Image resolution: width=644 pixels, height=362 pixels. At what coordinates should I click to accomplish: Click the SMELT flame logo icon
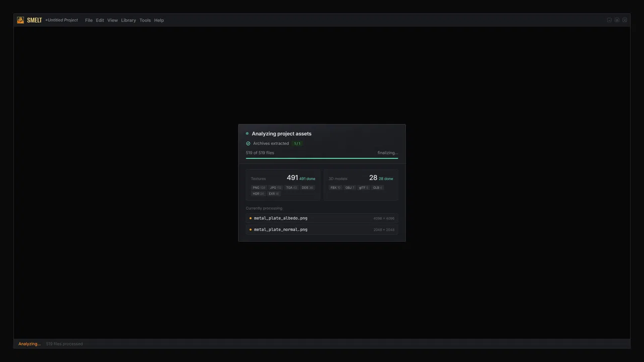pyautogui.click(x=20, y=20)
